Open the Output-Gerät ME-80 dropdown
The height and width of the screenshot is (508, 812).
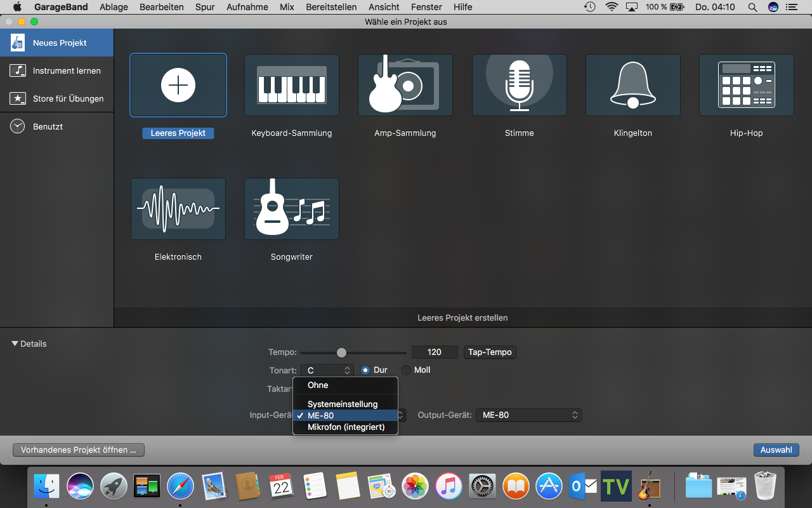528,415
